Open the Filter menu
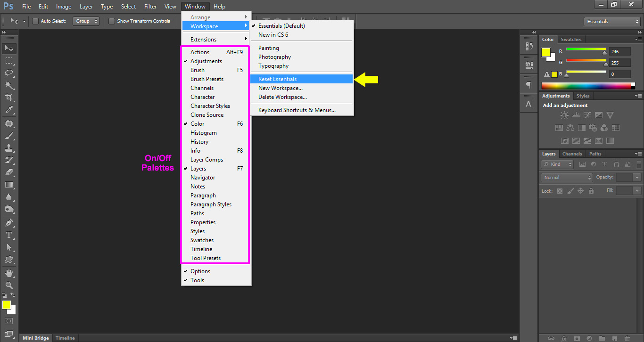 pos(150,6)
